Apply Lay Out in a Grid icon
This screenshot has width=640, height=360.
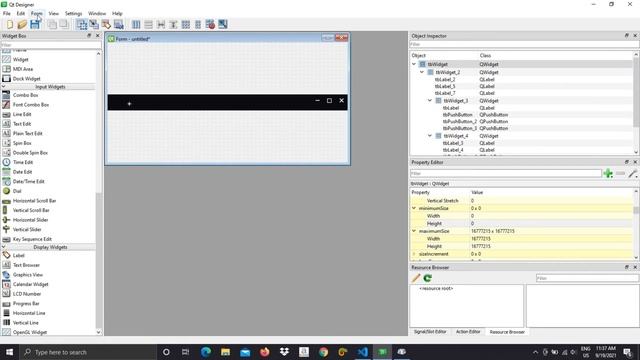(186, 24)
